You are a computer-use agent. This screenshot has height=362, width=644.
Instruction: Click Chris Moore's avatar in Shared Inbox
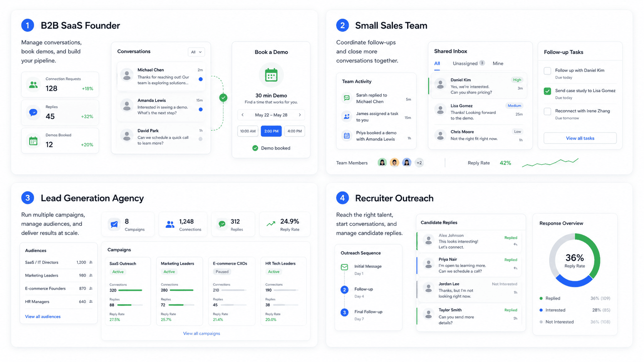tap(440, 135)
